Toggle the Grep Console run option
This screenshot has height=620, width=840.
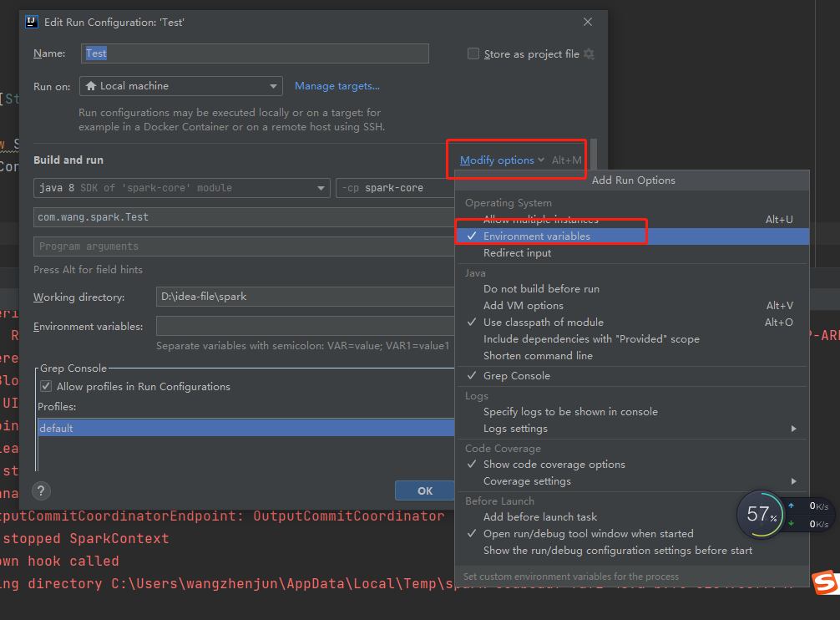(x=516, y=376)
